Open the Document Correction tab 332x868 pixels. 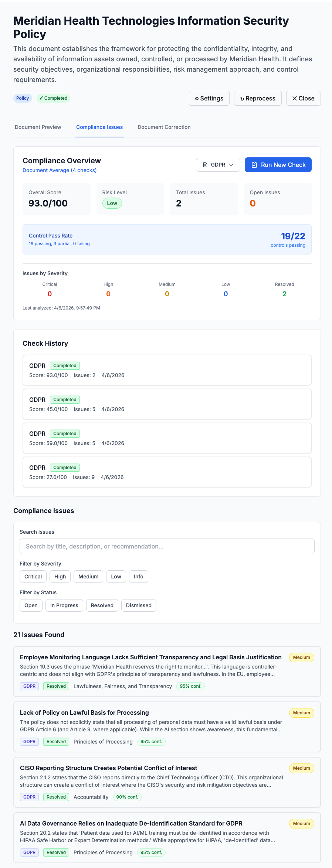[x=164, y=127]
